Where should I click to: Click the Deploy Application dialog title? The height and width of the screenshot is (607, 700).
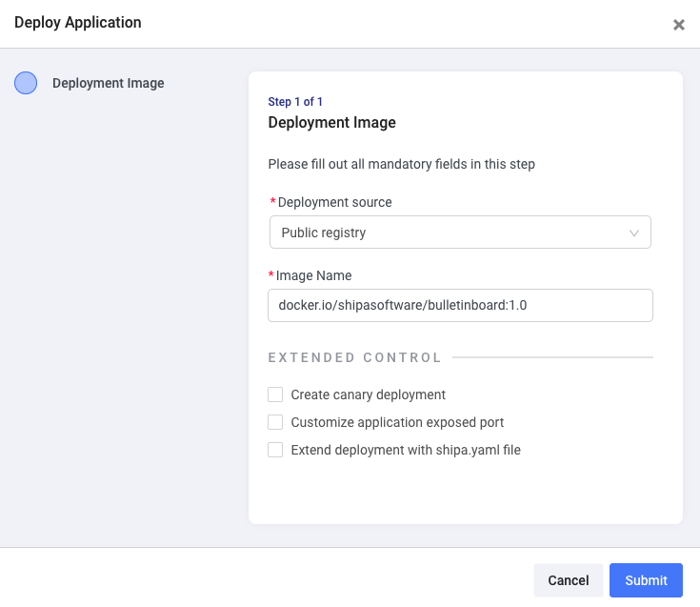pyautogui.click(x=78, y=23)
